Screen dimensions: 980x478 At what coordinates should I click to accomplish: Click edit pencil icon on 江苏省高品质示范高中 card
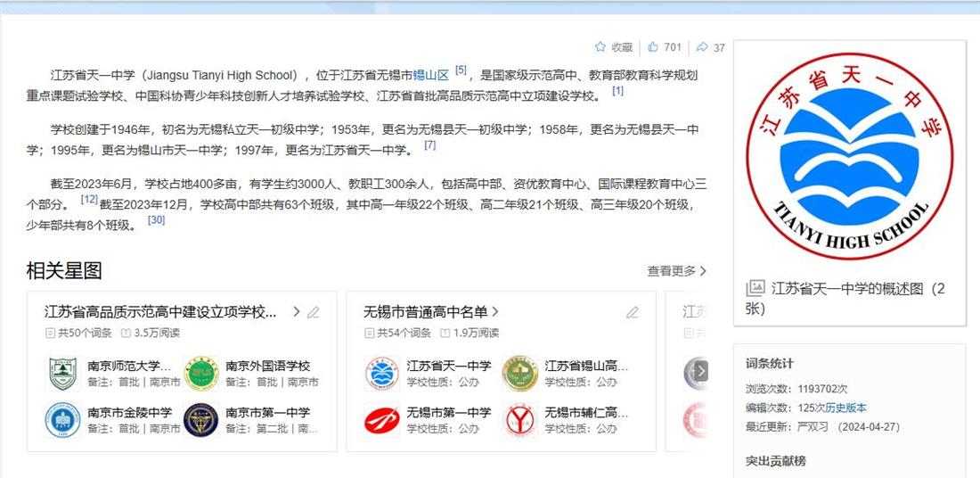point(313,312)
